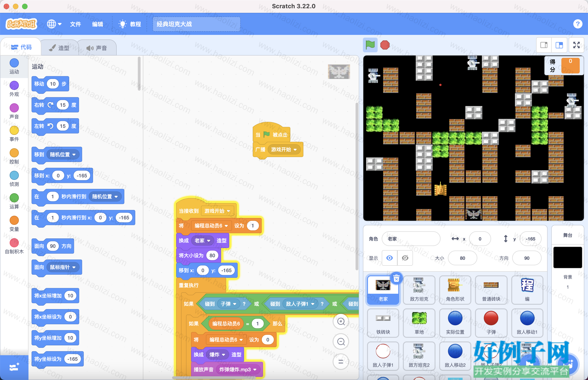Screen dimensions: 588x380
Task: Open 老家 costume dropdown in 换成 block
Action: tap(202, 240)
